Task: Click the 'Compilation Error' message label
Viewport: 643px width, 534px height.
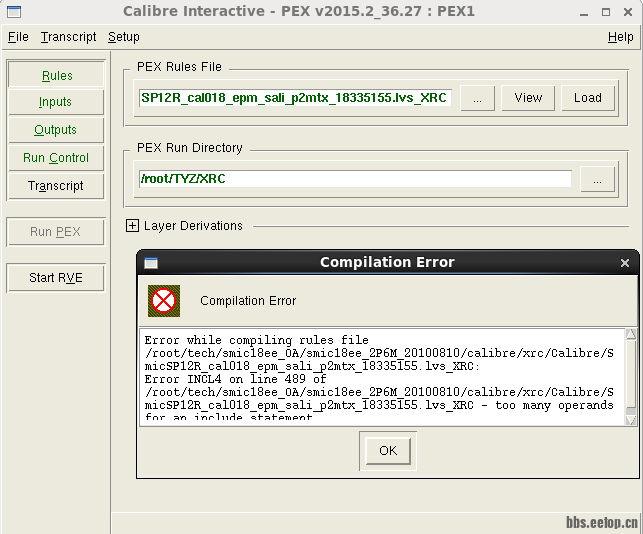Action: 248,301
